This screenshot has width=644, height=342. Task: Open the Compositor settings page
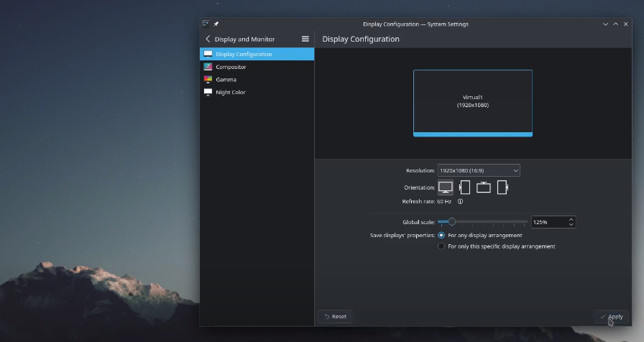231,67
